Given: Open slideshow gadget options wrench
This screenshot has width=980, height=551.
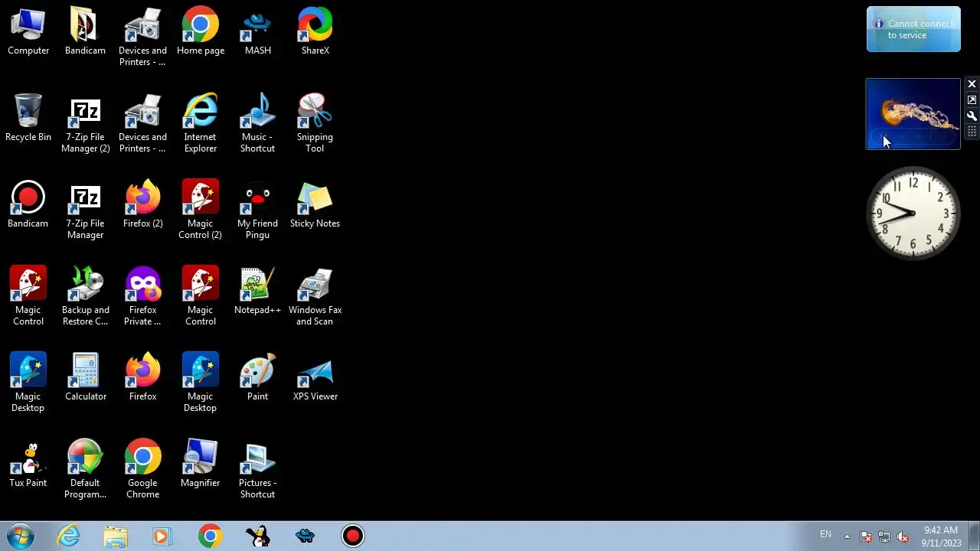Looking at the screenshot, I should pyautogui.click(x=972, y=116).
